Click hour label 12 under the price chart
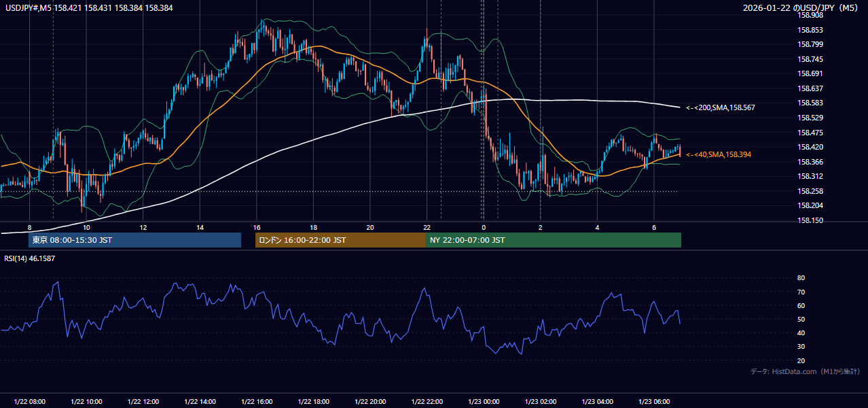This screenshot has height=408, width=868. (x=143, y=227)
